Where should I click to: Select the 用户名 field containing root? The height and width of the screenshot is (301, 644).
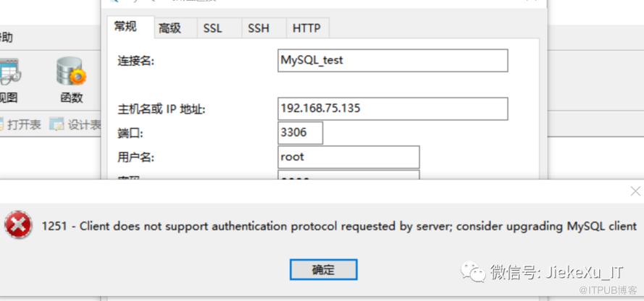pyautogui.click(x=348, y=157)
